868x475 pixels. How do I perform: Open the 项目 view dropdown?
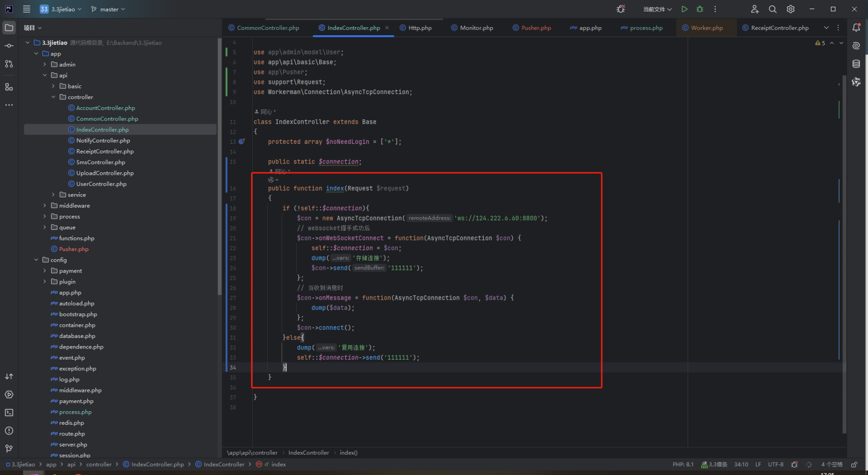coord(33,28)
